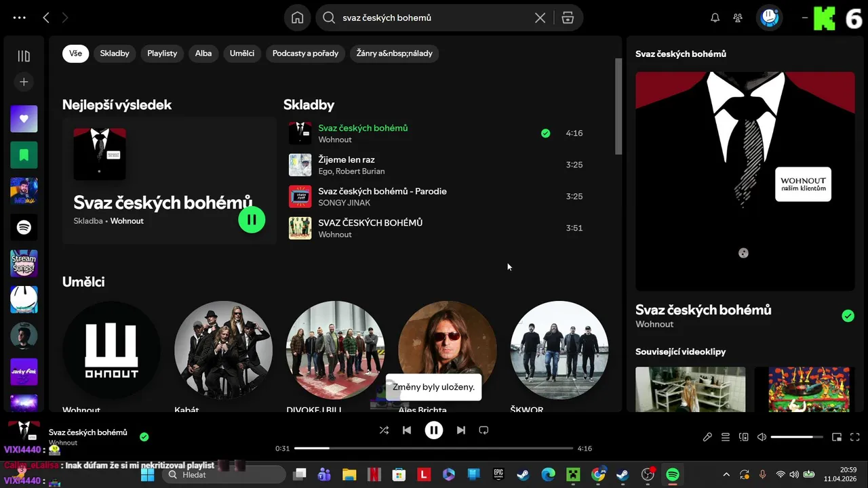Select the Alba filter chip
Image resolution: width=868 pixels, height=488 pixels.
(203, 54)
